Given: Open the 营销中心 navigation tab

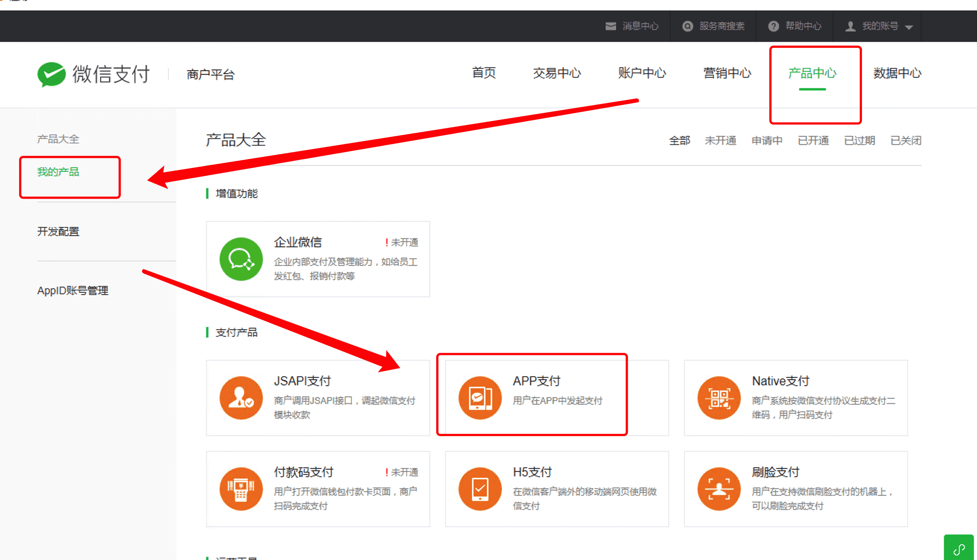Looking at the screenshot, I should [x=727, y=73].
